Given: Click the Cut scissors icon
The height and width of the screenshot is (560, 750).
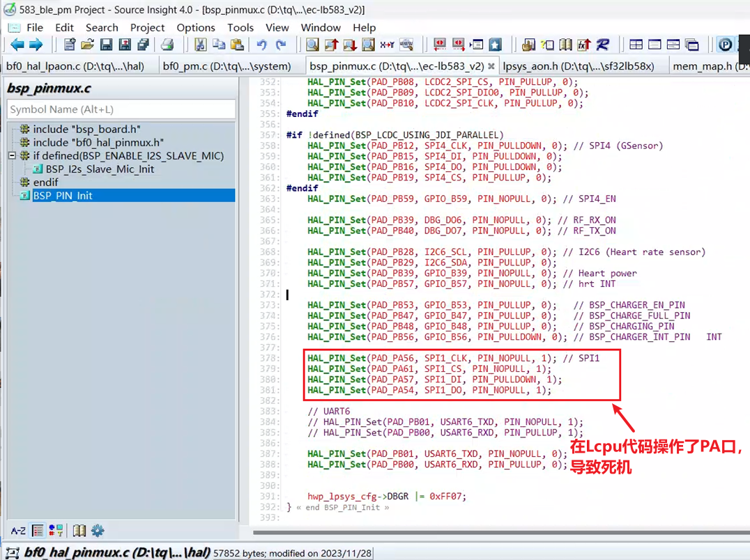Looking at the screenshot, I should coord(200,45).
